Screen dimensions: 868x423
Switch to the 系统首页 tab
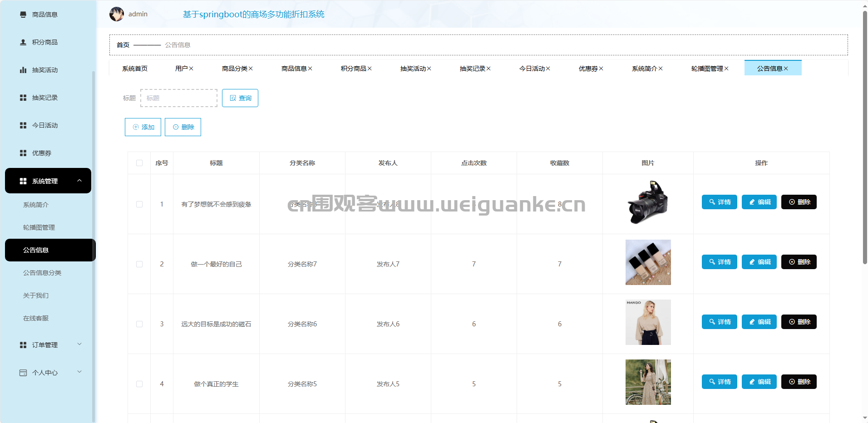click(x=135, y=69)
